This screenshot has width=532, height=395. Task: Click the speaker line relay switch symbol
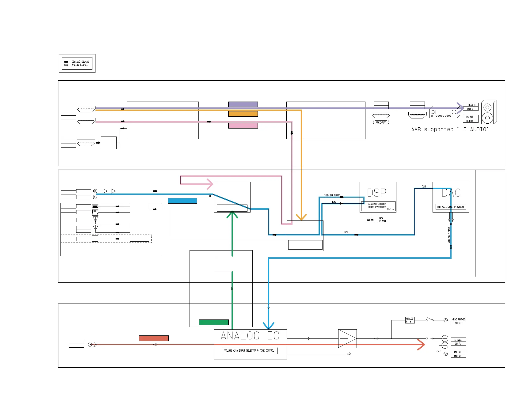429,338
